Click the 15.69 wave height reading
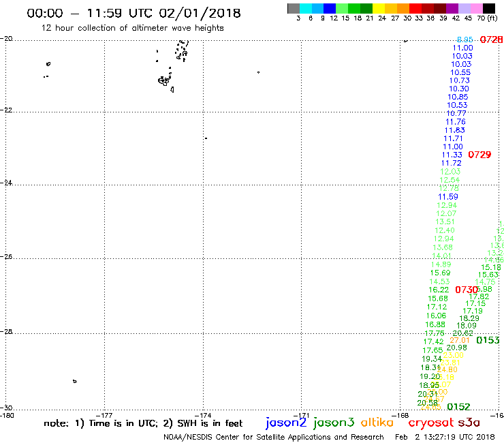The width and height of the screenshot is (504, 443). pos(441,273)
